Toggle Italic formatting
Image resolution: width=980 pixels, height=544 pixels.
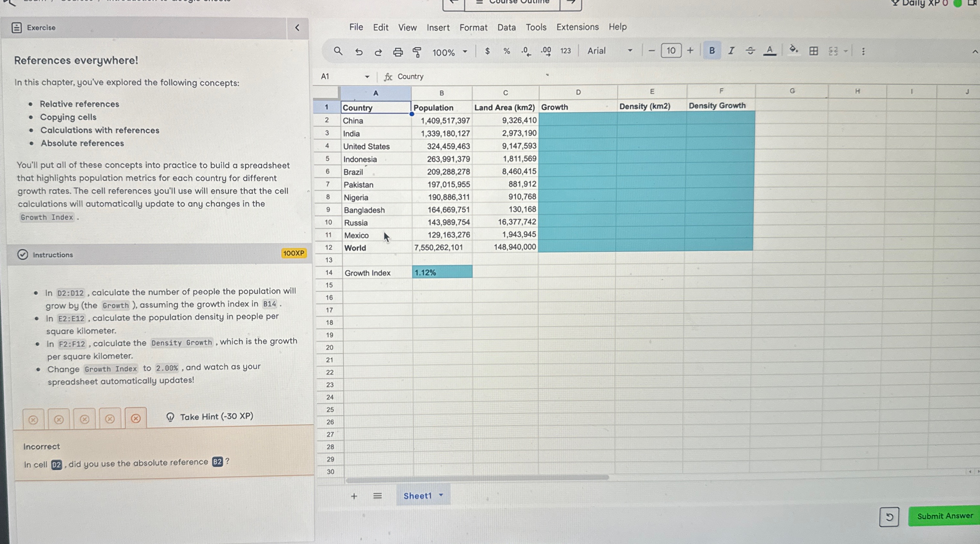(x=731, y=51)
